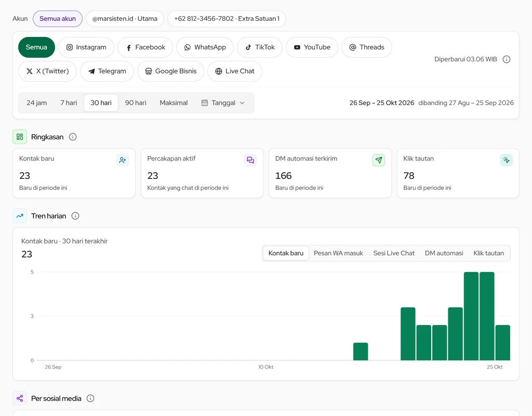Filter by the YouTube platform

pyautogui.click(x=312, y=47)
